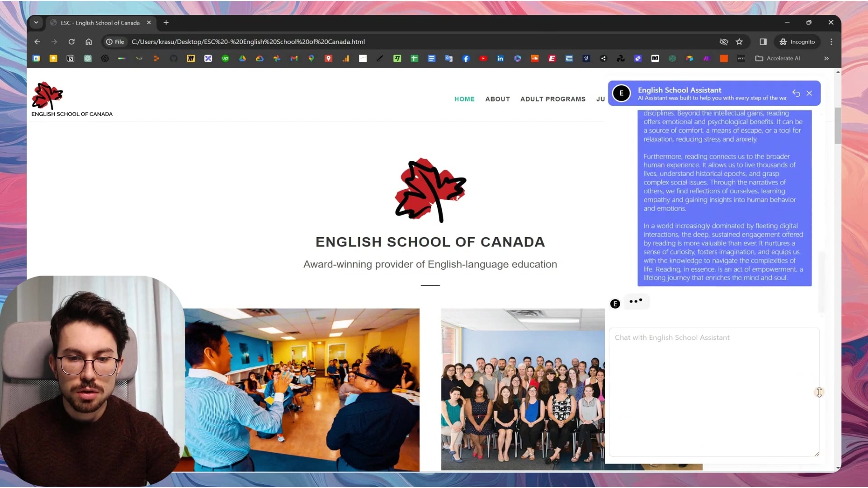Open the Google Translate bookmark

(448, 58)
